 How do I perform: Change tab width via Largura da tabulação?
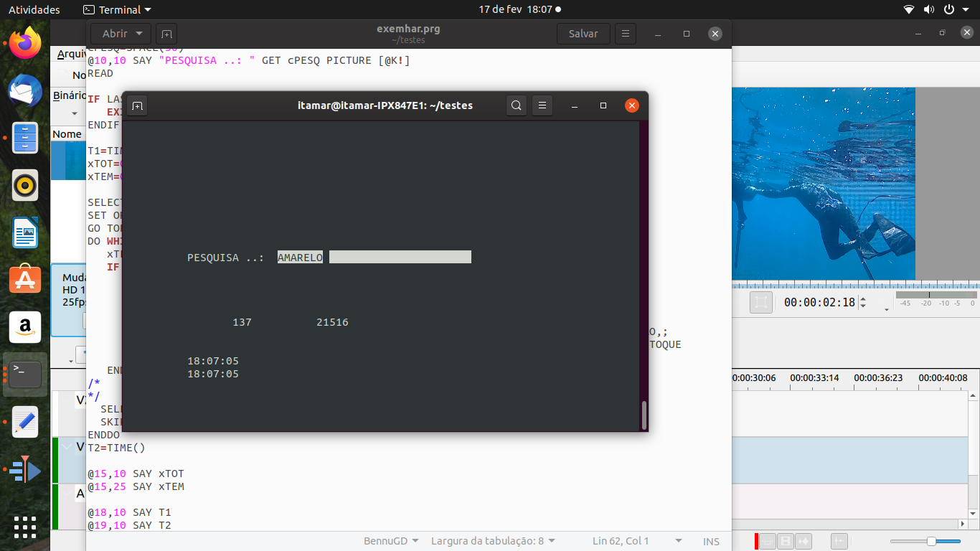click(x=493, y=541)
